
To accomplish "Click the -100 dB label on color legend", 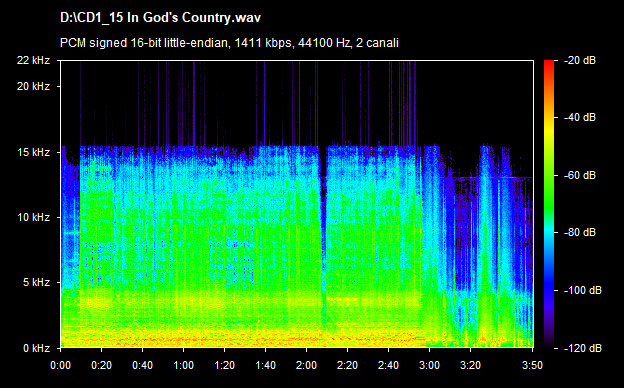I will pyautogui.click(x=583, y=290).
